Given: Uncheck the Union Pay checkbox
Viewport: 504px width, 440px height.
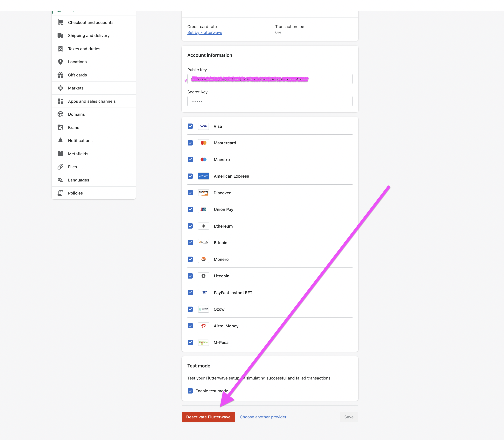Looking at the screenshot, I should pos(190,209).
